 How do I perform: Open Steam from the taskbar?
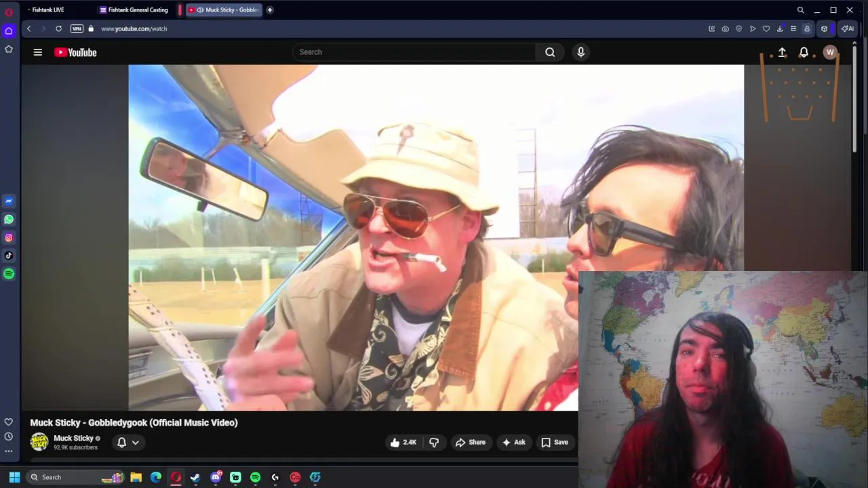[x=195, y=477]
